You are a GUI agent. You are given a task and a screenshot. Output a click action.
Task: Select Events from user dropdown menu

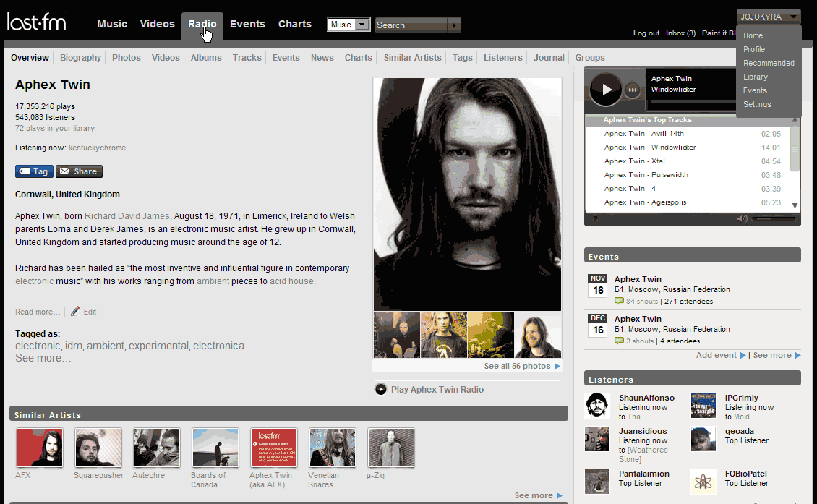(x=755, y=90)
